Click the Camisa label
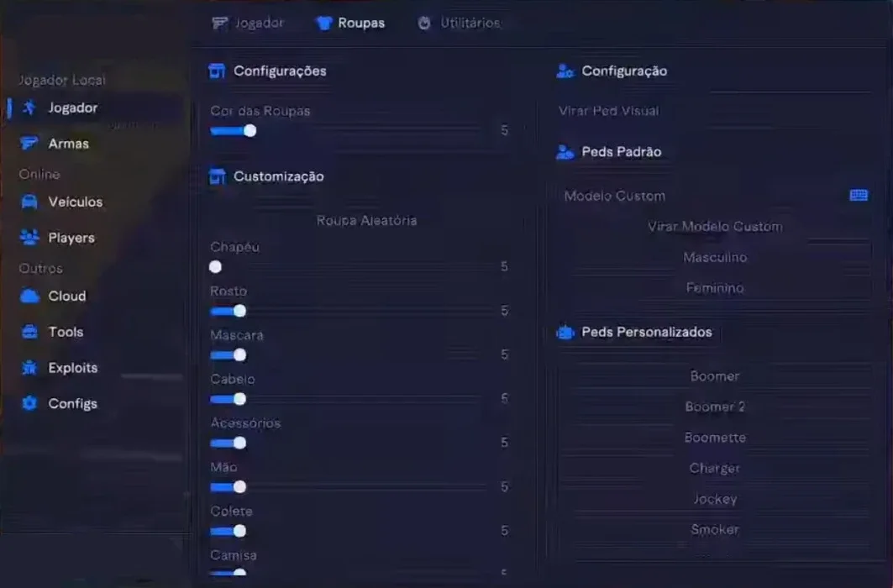Image resolution: width=893 pixels, height=588 pixels. click(x=234, y=555)
